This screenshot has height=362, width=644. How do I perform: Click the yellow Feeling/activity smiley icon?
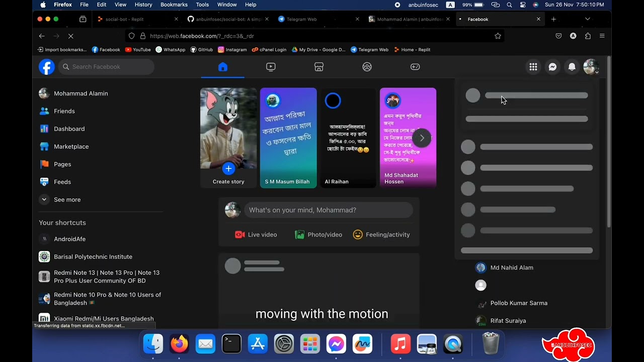point(358,235)
